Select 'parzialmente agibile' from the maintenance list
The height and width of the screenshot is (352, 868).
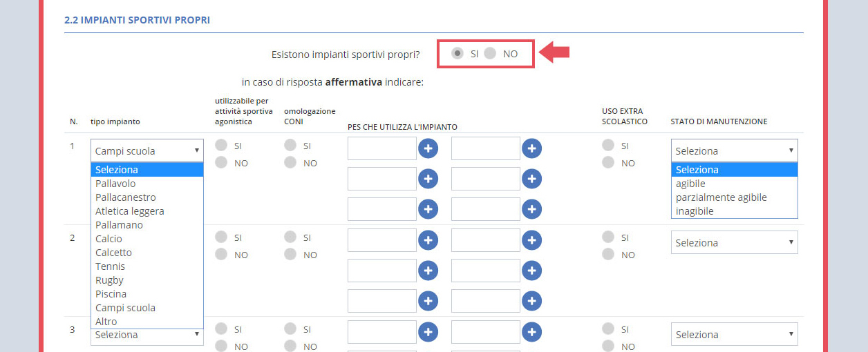click(721, 197)
